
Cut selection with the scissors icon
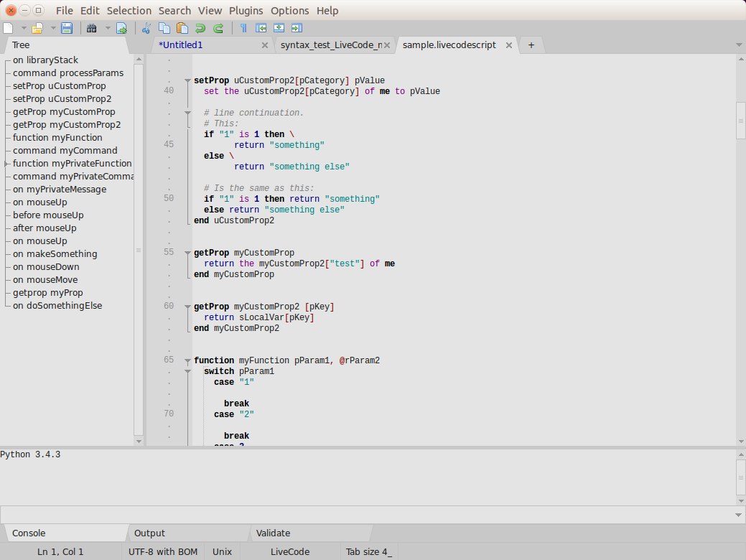[146, 28]
